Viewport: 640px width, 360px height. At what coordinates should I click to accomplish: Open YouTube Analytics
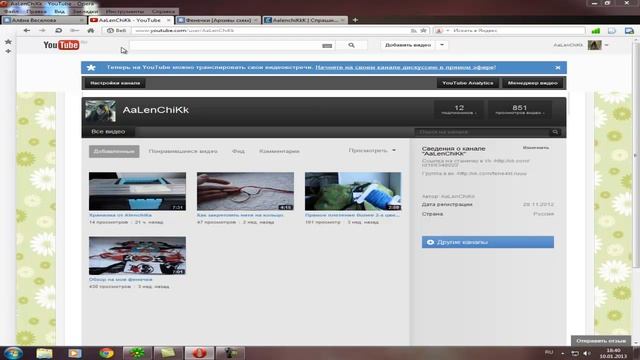pos(468,83)
